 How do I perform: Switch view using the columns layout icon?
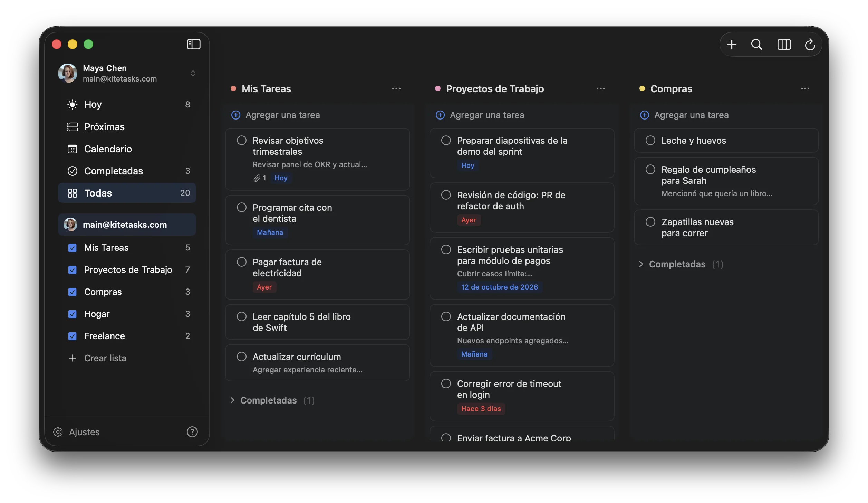784,44
